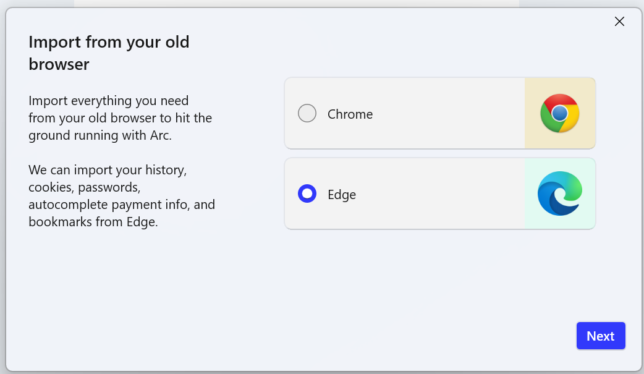Click the Chrome option label text
This screenshot has height=374, width=644.
coord(350,114)
